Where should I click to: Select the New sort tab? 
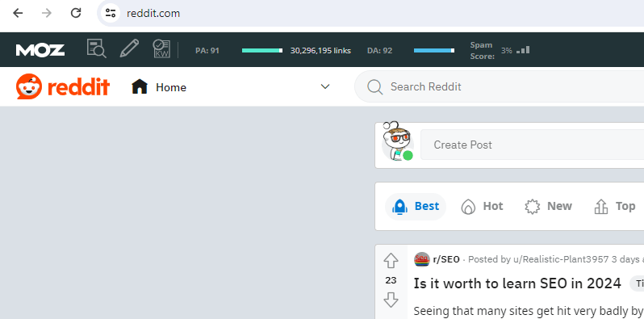click(x=548, y=207)
